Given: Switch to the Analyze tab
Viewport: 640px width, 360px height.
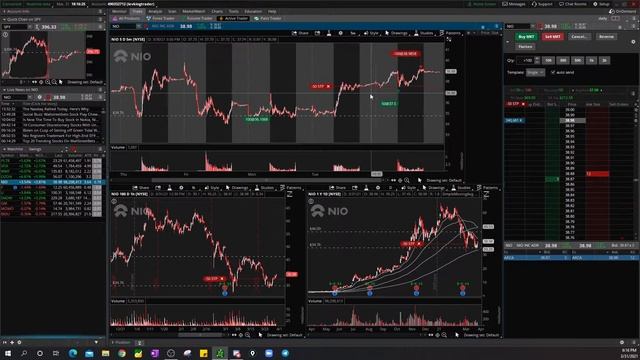Looking at the screenshot, I should tap(155, 11).
